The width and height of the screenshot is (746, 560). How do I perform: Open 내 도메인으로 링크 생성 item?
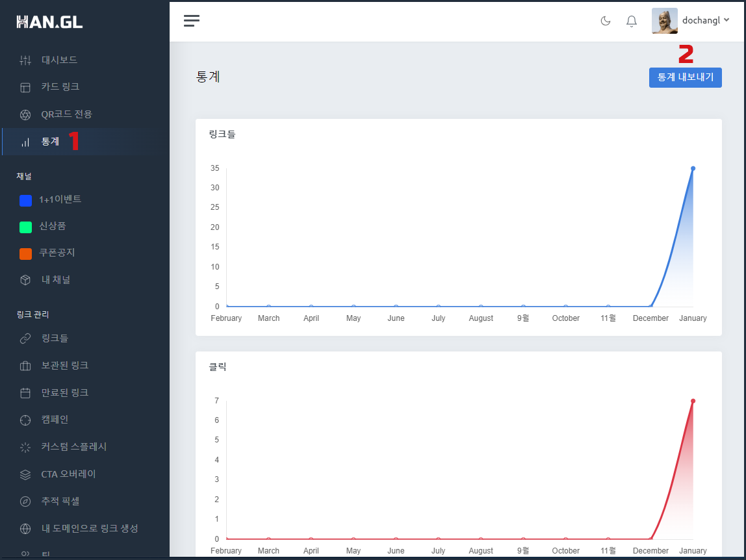pos(90,529)
